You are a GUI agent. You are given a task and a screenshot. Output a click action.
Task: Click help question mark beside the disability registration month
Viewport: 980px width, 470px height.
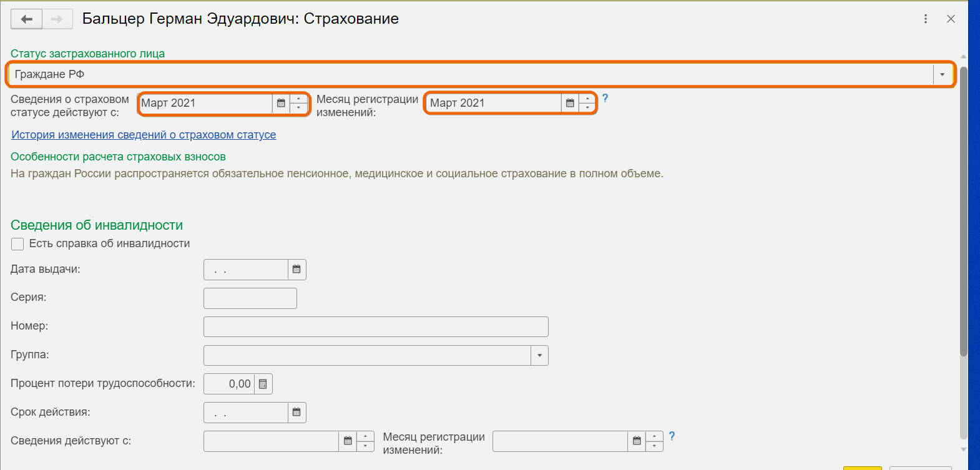672,436
